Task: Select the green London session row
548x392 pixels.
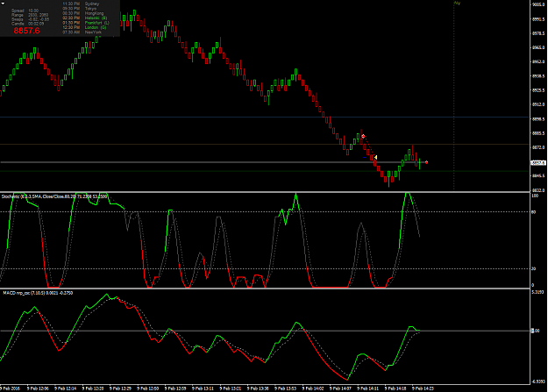Action: tap(84, 27)
